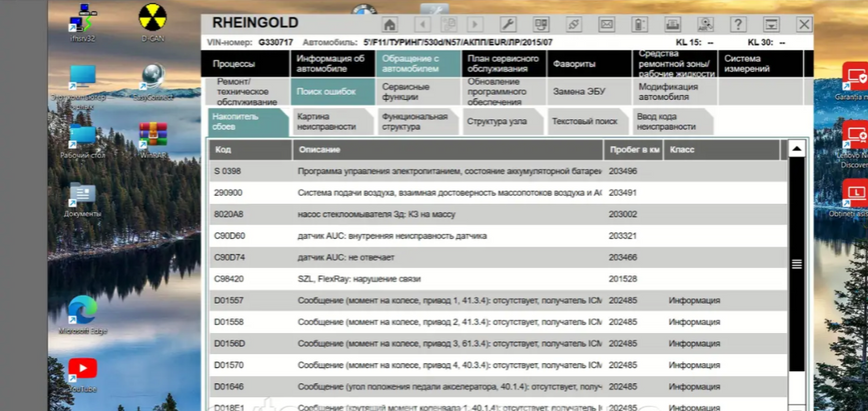Open the Замена ЭБУ submenu
868x411 pixels.
coord(589,92)
